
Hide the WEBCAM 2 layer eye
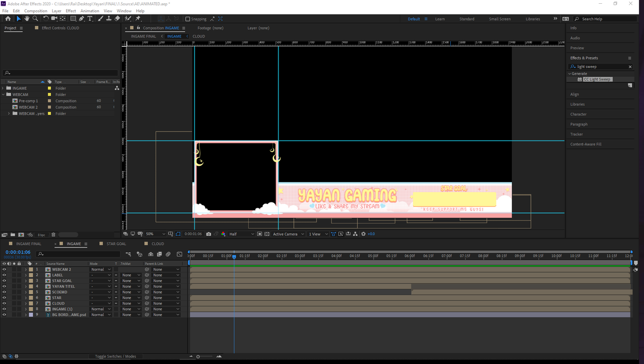(4, 270)
